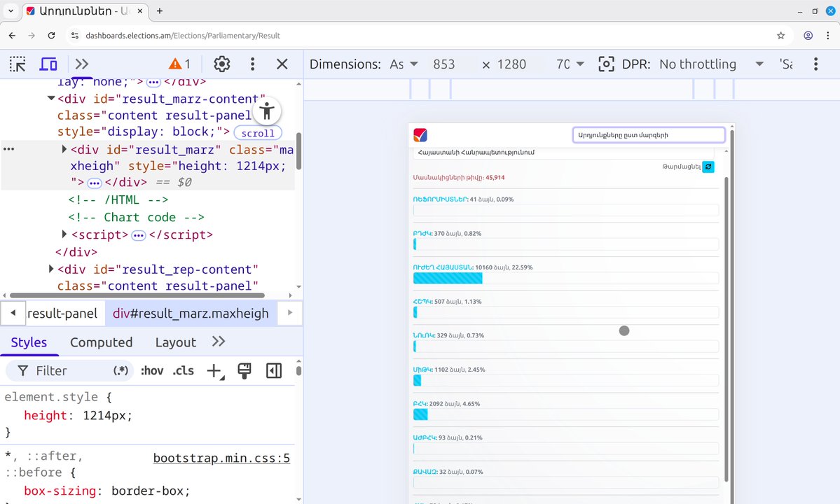Click the regex filter (.*) icon

[x=121, y=371]
